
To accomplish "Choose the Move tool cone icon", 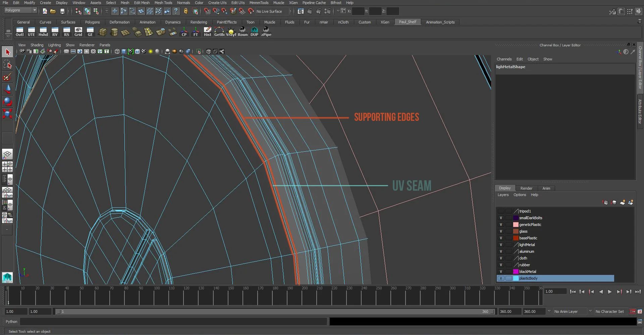I will pos(7,89).
